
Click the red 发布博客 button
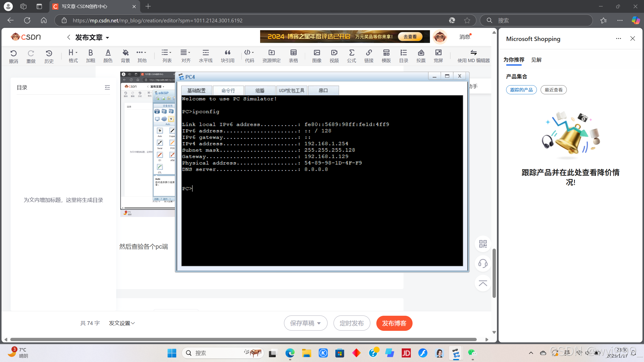(x=394, y=323)
